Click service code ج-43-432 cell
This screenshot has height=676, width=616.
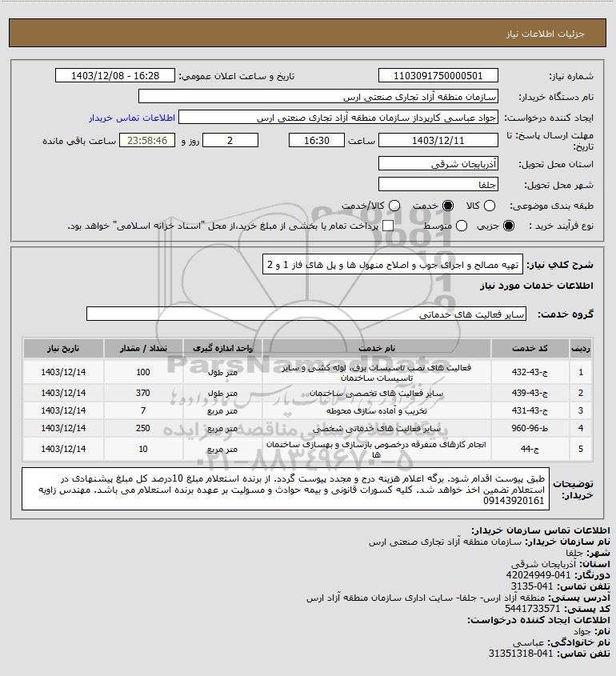530,372
